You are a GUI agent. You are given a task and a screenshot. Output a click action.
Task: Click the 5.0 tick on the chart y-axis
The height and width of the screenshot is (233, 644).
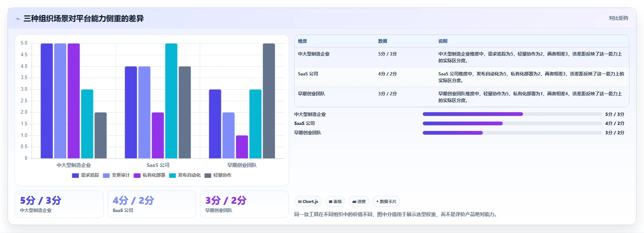[24, 43]
